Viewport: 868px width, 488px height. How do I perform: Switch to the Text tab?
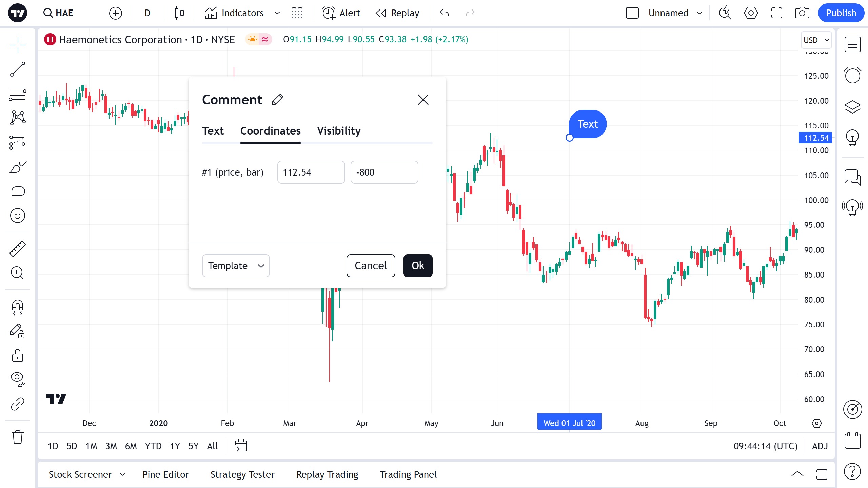coord(213,131)
